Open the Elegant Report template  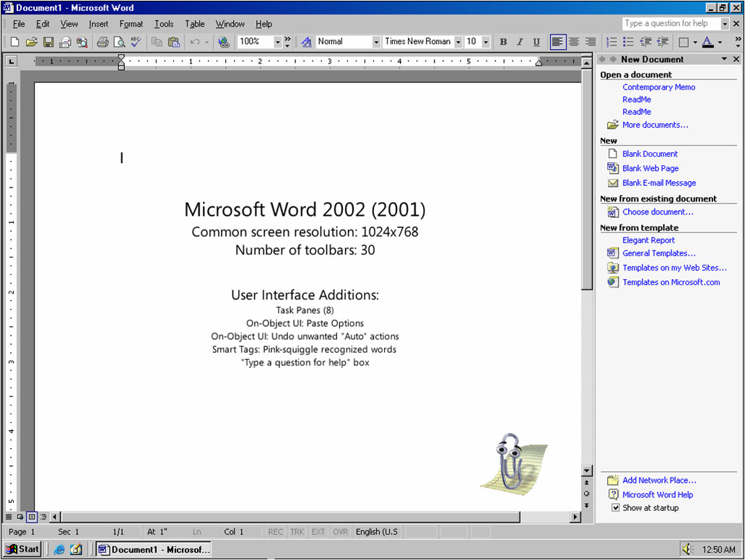(x=648, y=240)
